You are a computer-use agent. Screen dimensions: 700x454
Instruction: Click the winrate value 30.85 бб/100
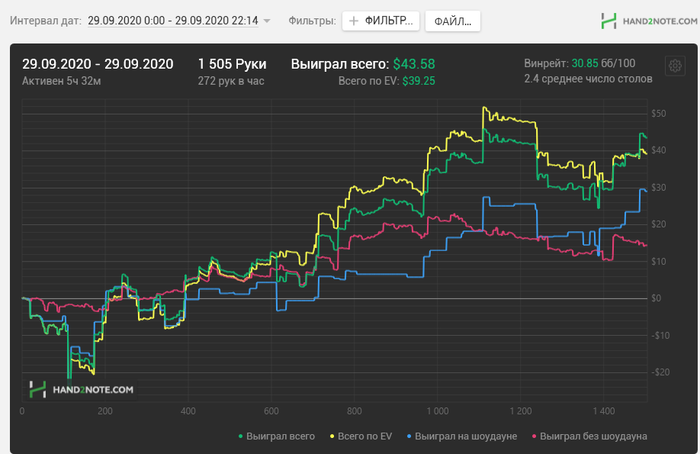(603, 63)
